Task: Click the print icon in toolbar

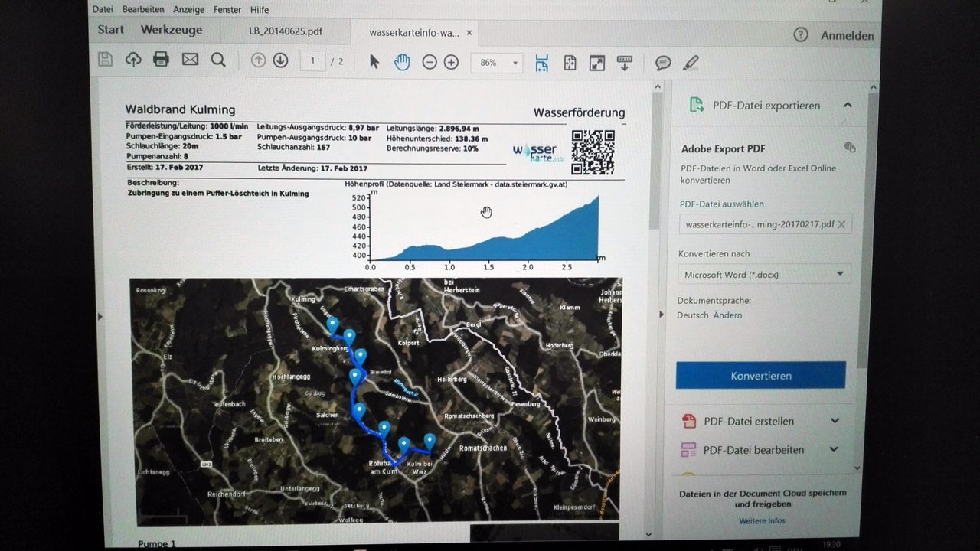Action: pyautogui.click(x=161, y=60)
